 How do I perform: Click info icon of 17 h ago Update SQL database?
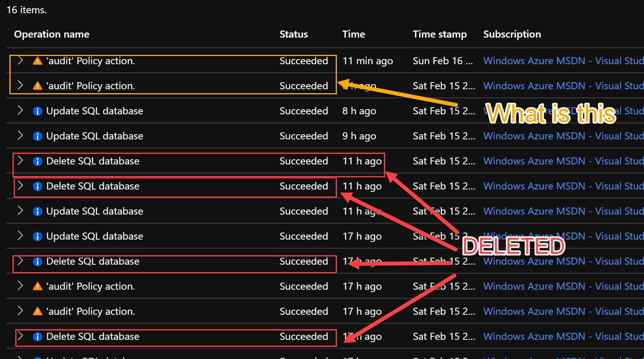point(38,236)
